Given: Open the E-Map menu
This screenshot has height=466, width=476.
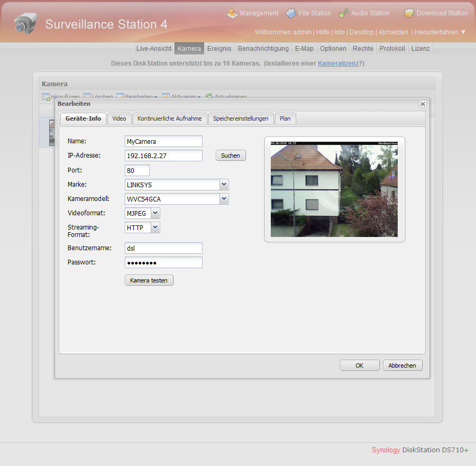Looking at the screenshot, I should 304,49.
